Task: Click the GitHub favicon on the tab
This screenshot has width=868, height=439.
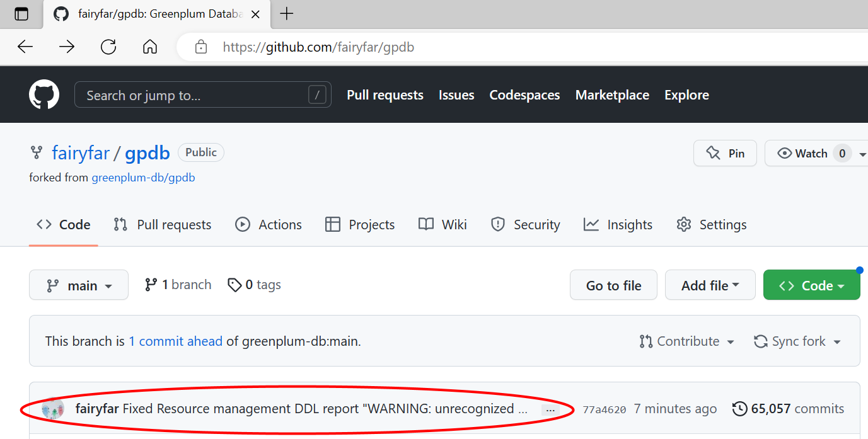Action: click(x=61, y=14)
